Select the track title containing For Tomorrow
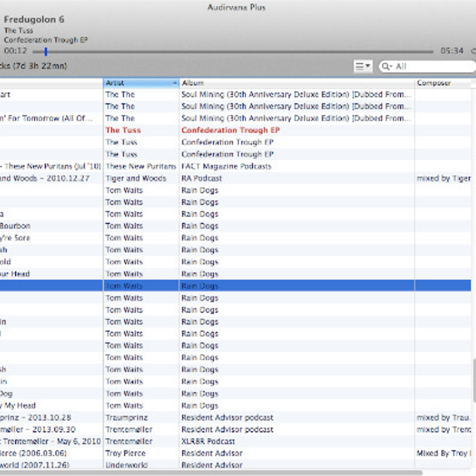Screen dimensions: 476x476 pyautogui.click(x=46, y=118)
